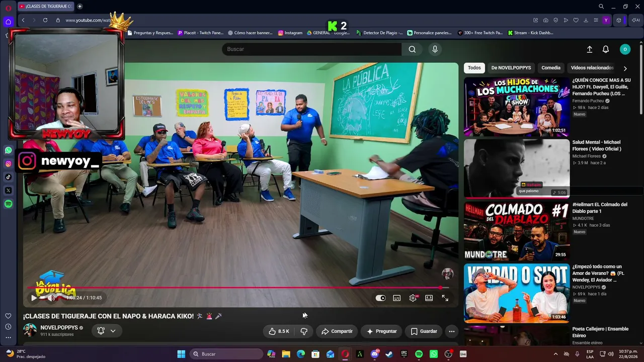Open Spotify in the Opera sidebar

click(8, 204)
